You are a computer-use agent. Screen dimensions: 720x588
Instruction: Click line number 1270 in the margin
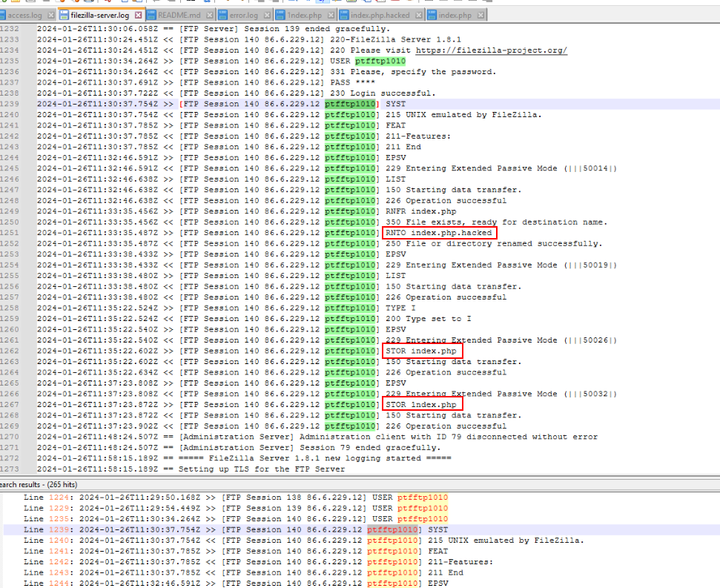[x=9, y=437]
